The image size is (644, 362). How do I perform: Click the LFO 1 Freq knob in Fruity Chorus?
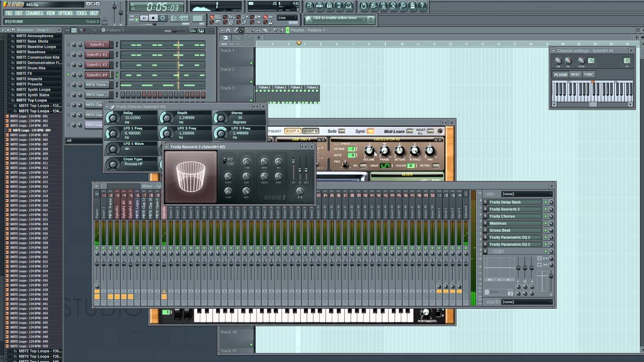[113, 134]
